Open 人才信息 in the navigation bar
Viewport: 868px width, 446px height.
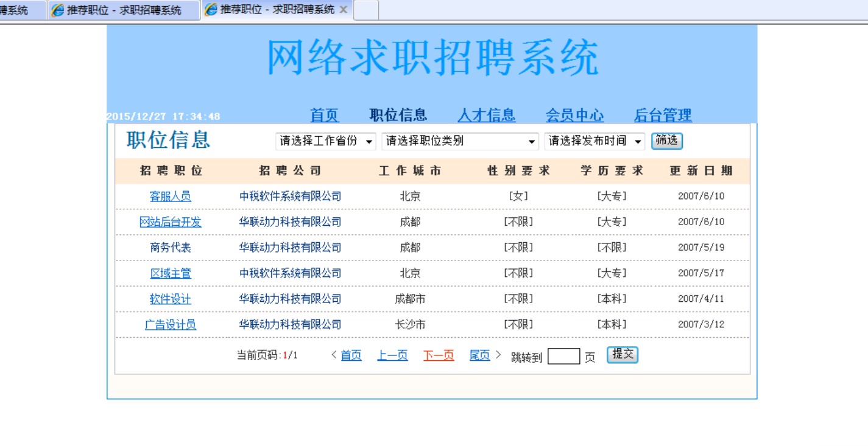coord(487,115)
